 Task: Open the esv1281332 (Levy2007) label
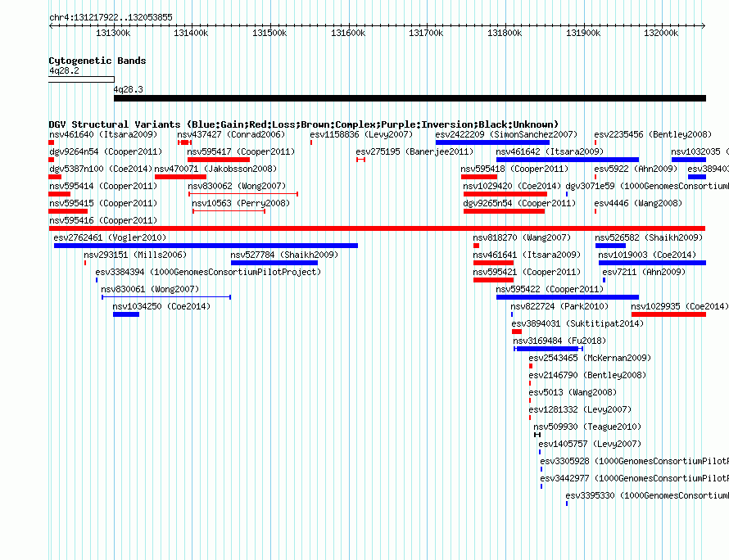coord(580,409)
